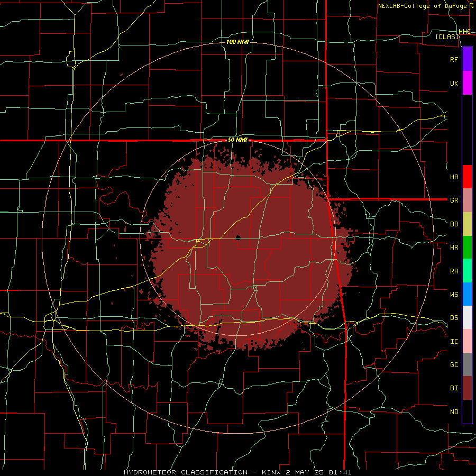
Task: Click the UK legend label
Action: coord(454,83)
